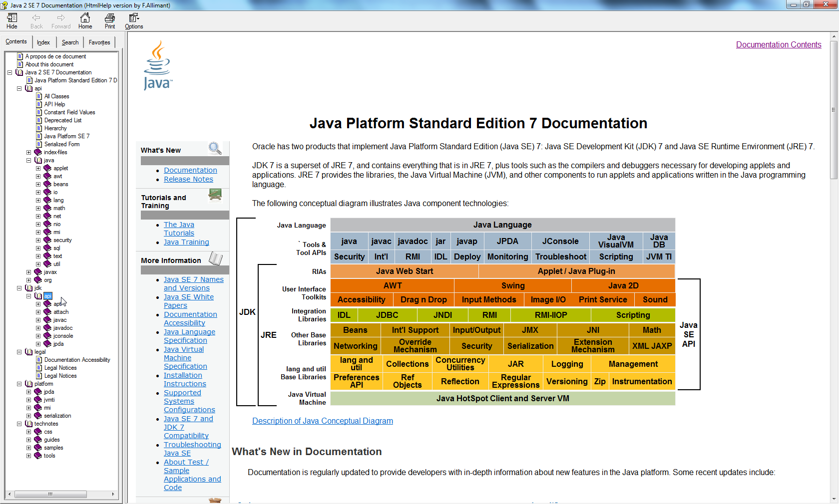Expand the jvmti node under platform

[28, 400]
